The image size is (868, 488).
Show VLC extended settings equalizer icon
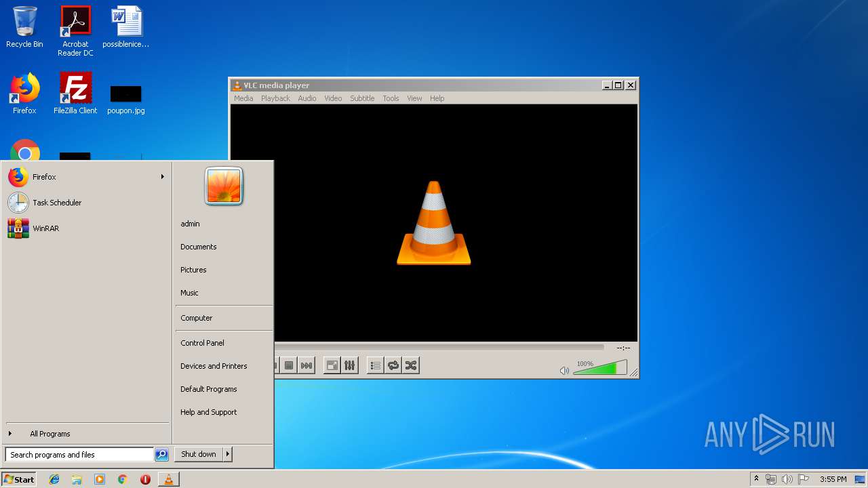(349, 365)
